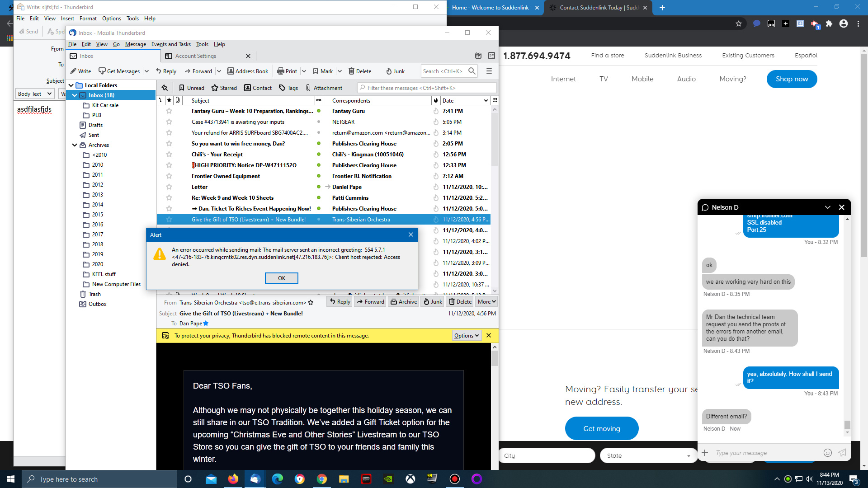Image resolution: width=868 pixels, height=488 pixels.
Task: Switch to the Account Settings tab
Action: [203, 56]
